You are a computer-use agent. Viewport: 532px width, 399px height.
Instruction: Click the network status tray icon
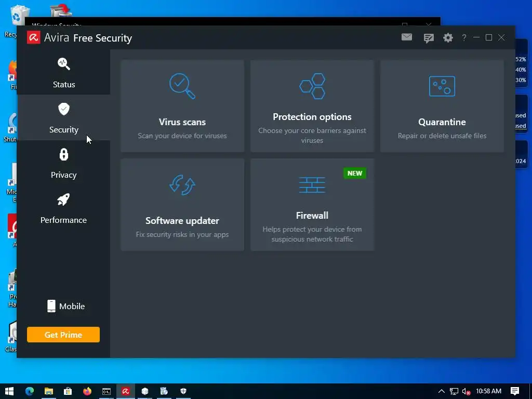pos(454,391)
